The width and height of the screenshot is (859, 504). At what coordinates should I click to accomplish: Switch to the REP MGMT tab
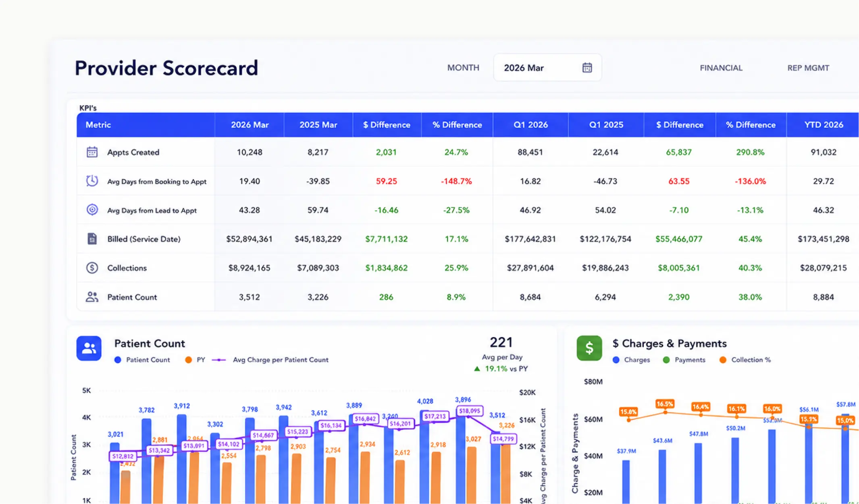click(808, 68)
